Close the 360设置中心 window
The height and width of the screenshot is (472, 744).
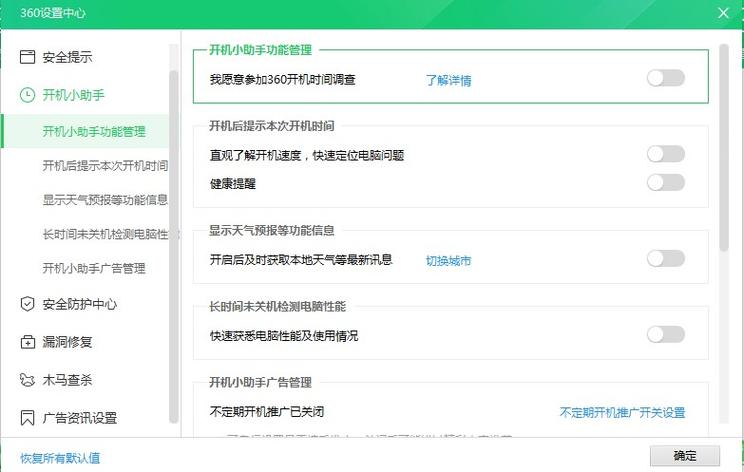click(x=723, y=13)
